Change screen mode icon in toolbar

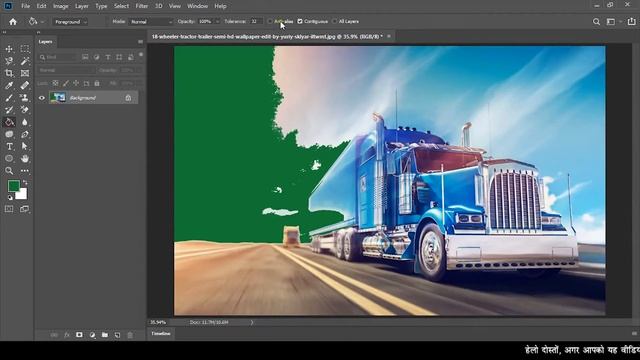[24, 209]
